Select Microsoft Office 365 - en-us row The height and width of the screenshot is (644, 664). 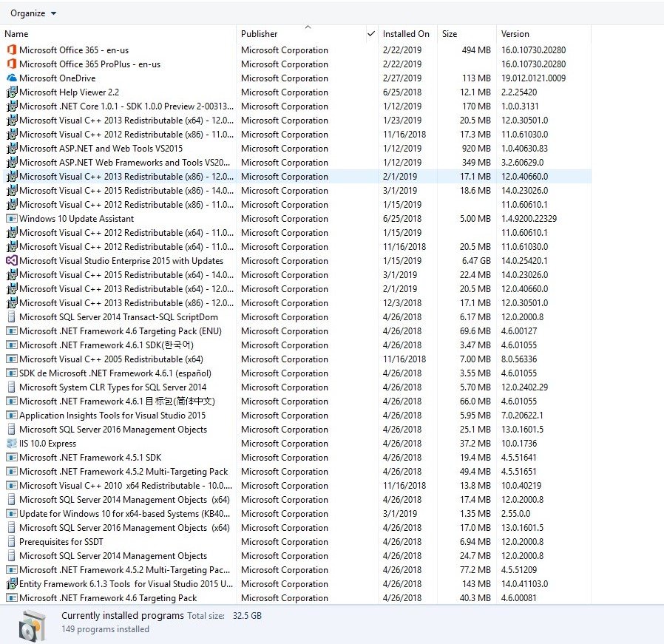click(297, 50)
